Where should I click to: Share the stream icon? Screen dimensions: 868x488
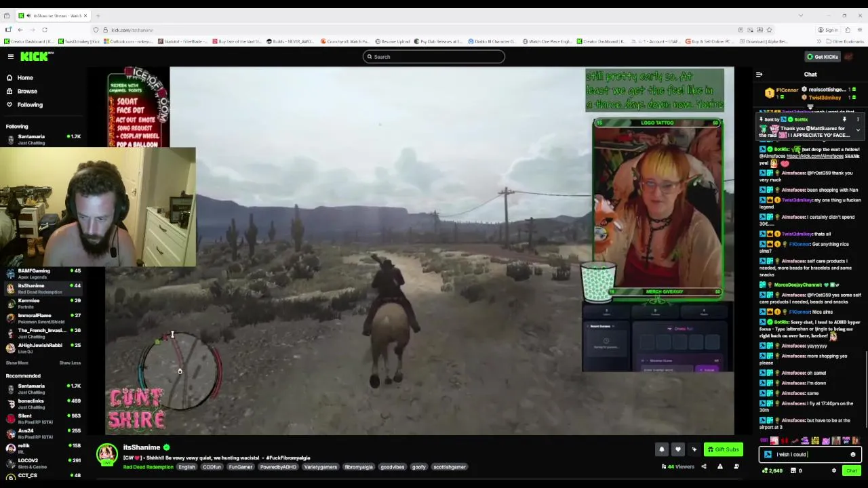tap(703, 466)
